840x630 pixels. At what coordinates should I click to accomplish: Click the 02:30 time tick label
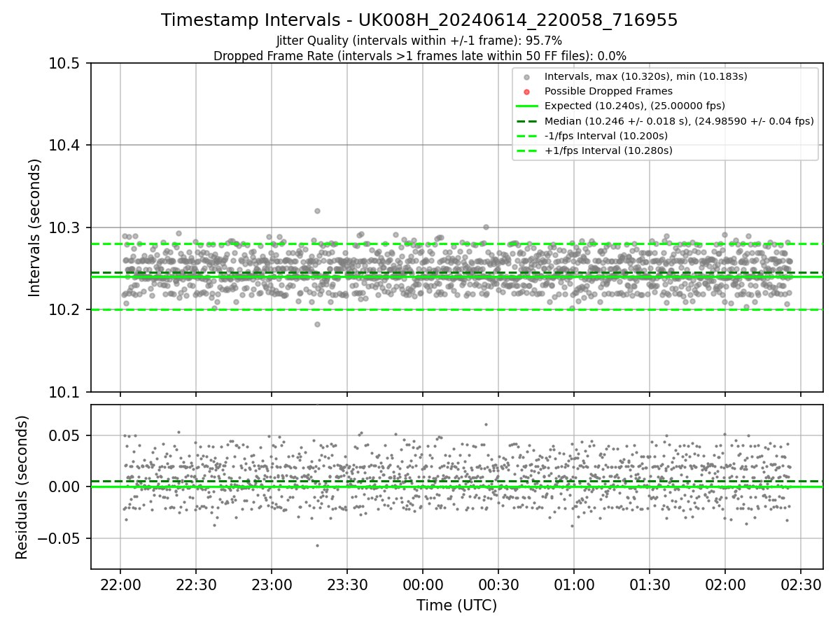pyautogui.click(x=801, y=584)
